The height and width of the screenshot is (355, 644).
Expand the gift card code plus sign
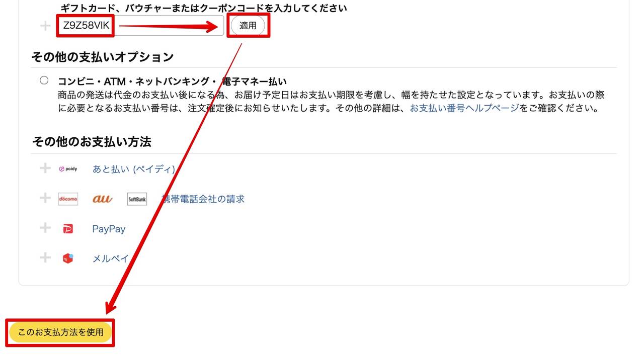(x=45, y=26)
